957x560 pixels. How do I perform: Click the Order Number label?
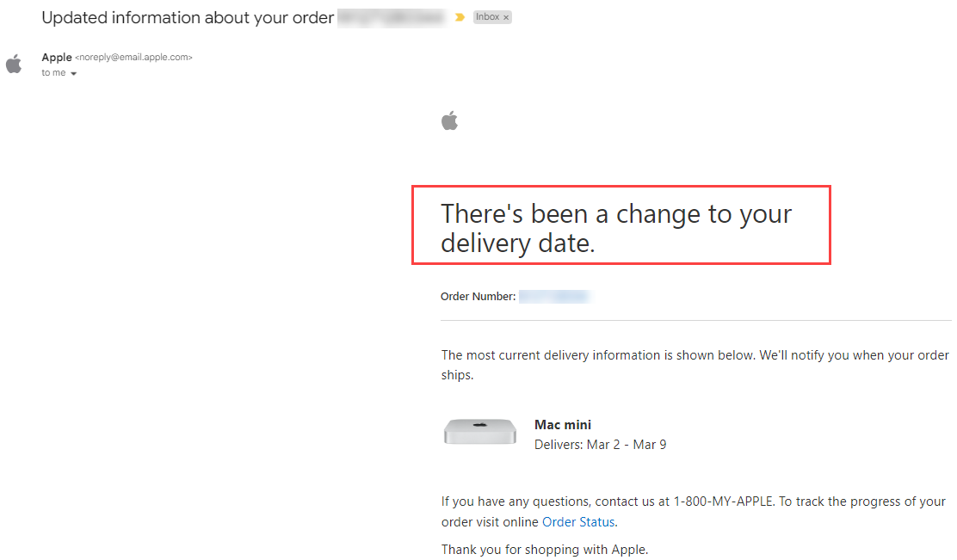(478, 297)
